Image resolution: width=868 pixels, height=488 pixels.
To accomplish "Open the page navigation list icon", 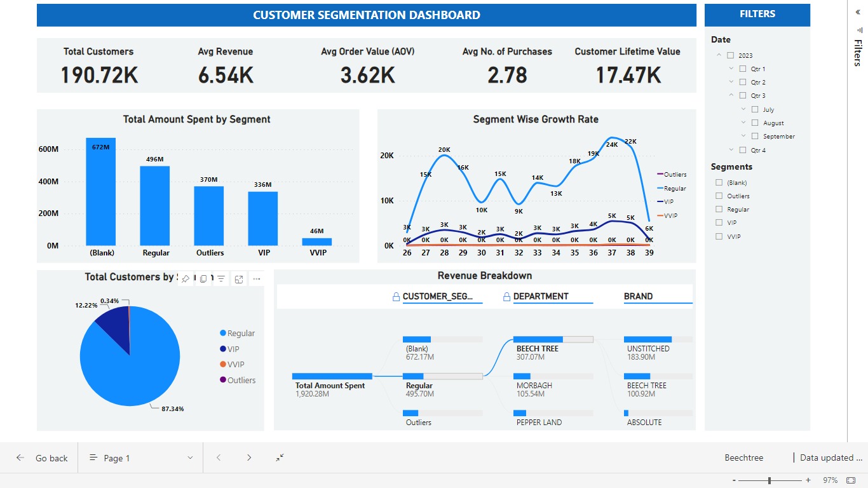I will click(x=93, y=457).
